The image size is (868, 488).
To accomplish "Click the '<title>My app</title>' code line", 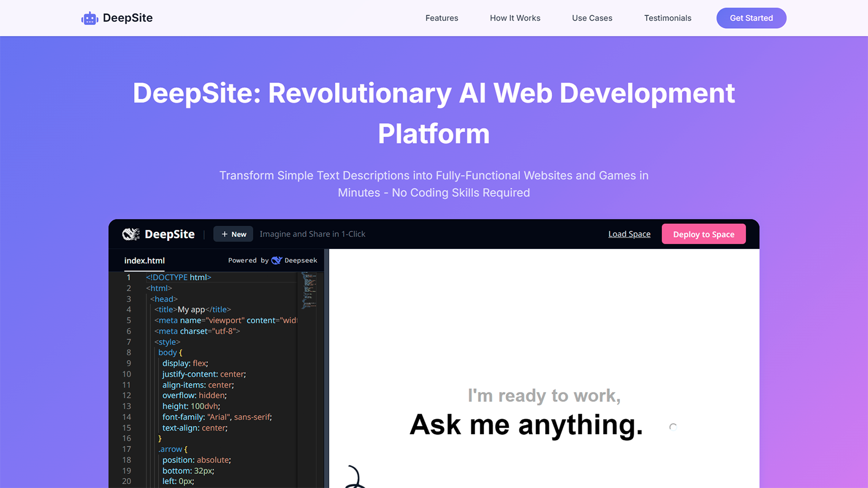I will point(193,310).
